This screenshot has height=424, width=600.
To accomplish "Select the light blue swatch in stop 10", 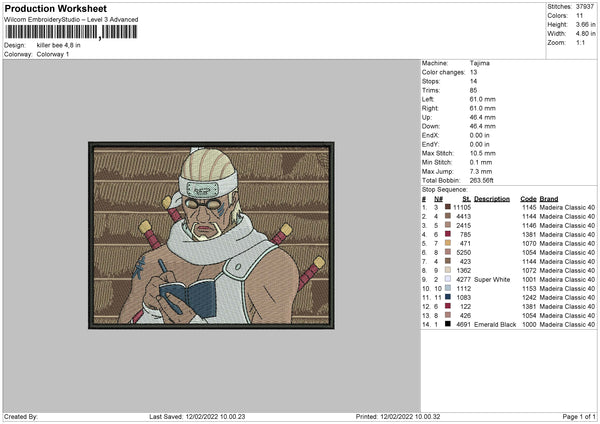I will pos(449,288).
